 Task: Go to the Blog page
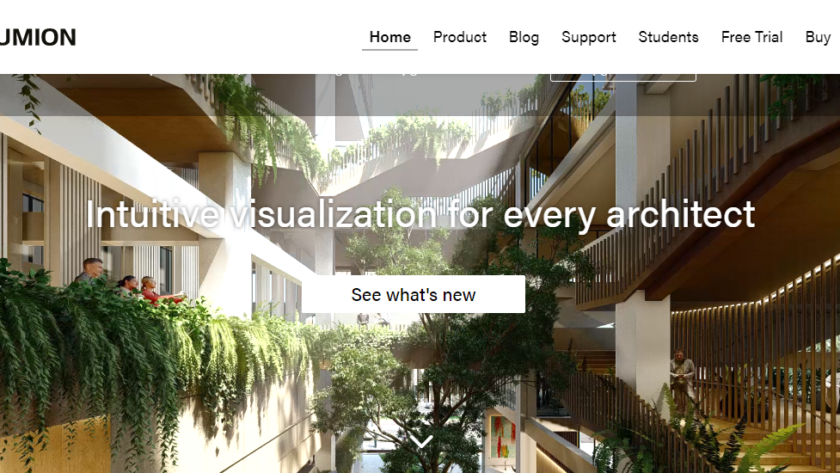524,37
